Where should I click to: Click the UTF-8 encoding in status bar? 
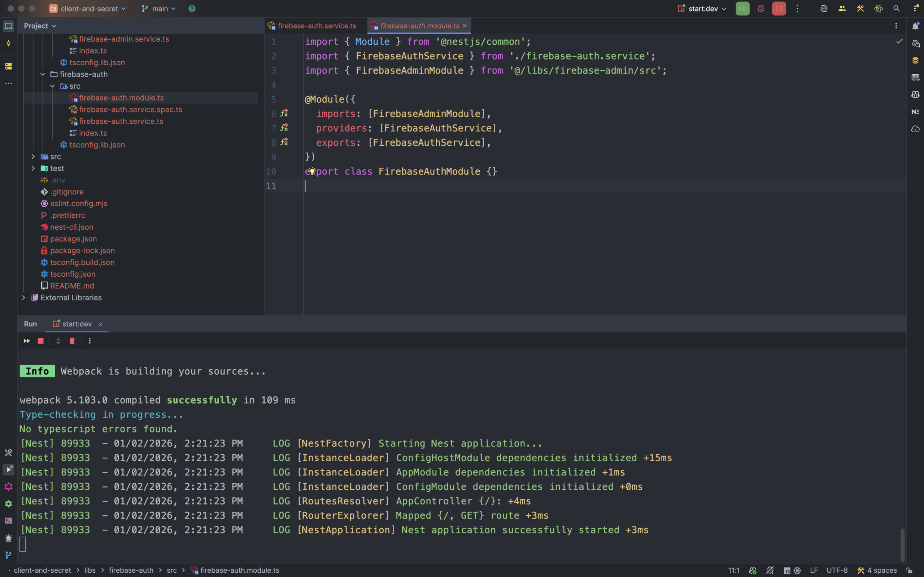[x=837, y=570]
